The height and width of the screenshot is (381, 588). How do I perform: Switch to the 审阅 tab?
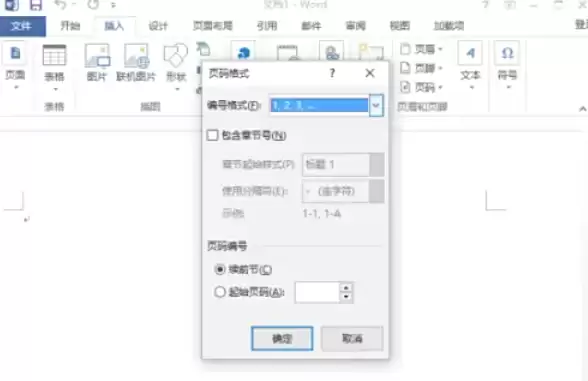356,26
